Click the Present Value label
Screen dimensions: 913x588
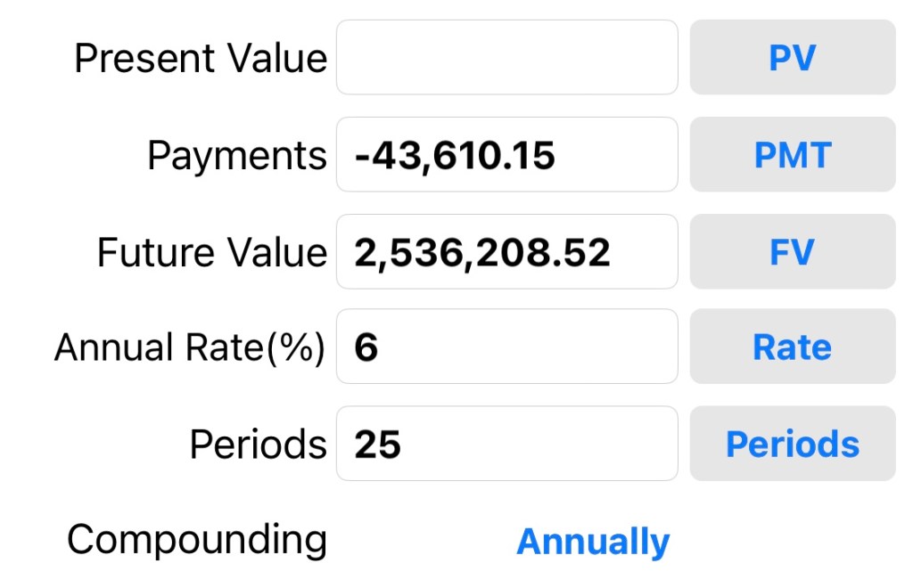tap(201, 59)
